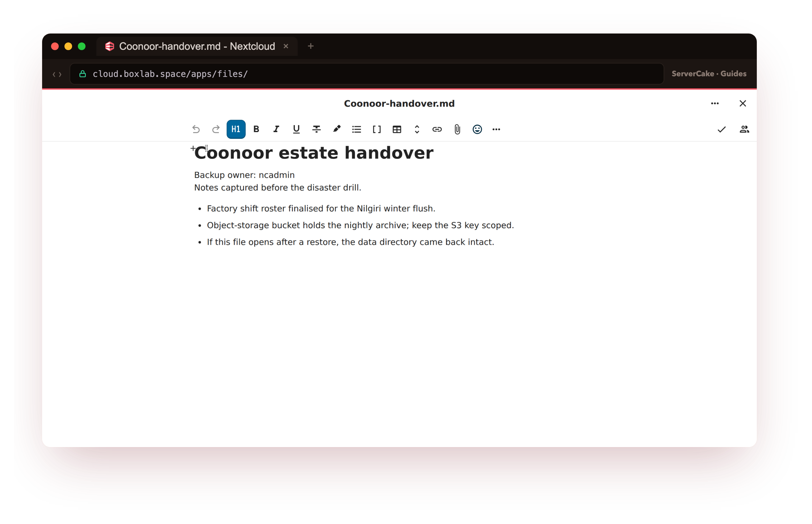Open the H1 heading level menu
The width and height of the screenshot is (812, 524).
236,129
